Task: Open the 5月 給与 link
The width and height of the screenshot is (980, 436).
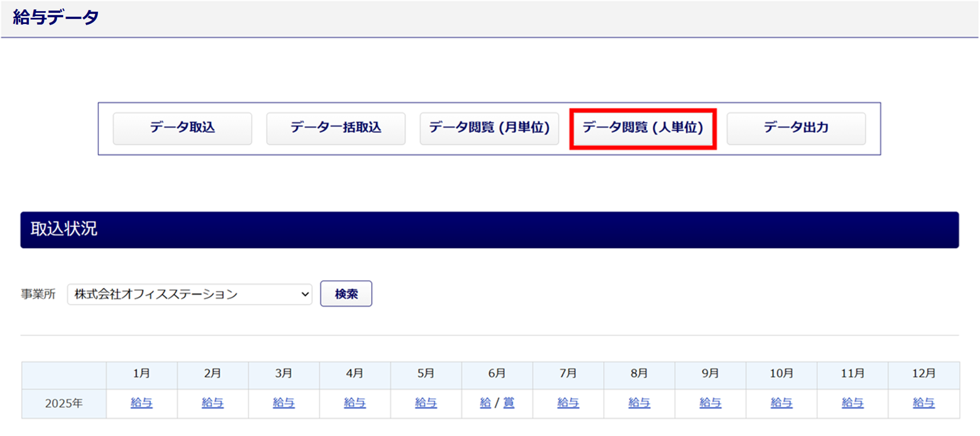Action: [x=426, y=403]
